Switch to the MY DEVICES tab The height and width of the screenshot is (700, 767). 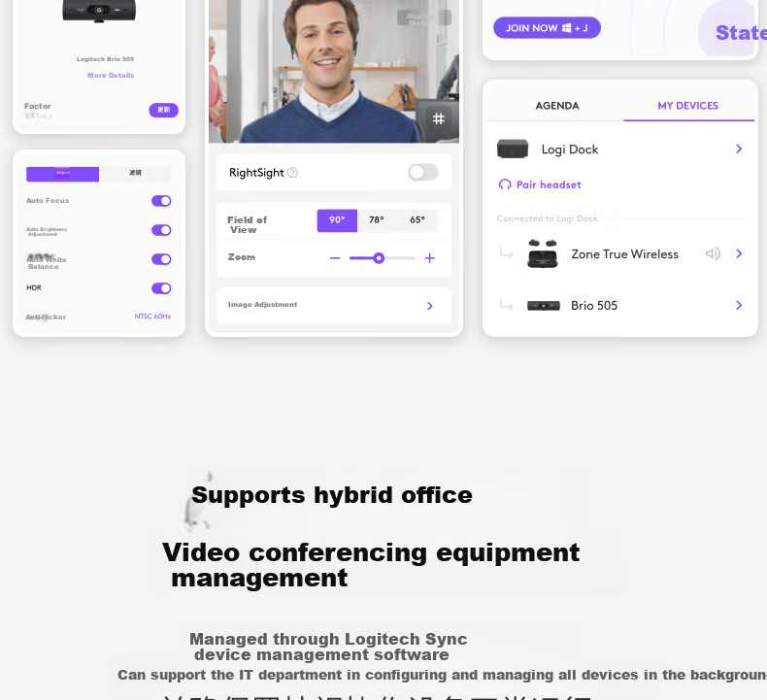[x=687, y=106]
